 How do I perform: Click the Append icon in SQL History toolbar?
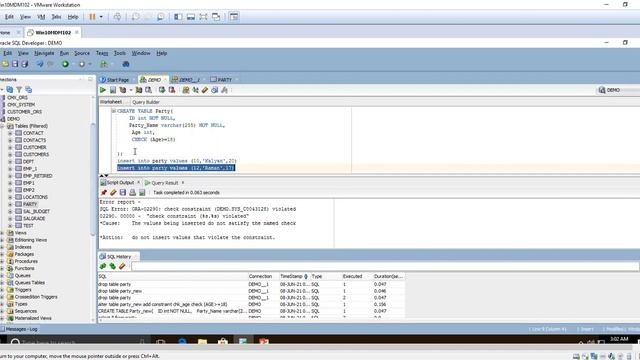(103, 266)
